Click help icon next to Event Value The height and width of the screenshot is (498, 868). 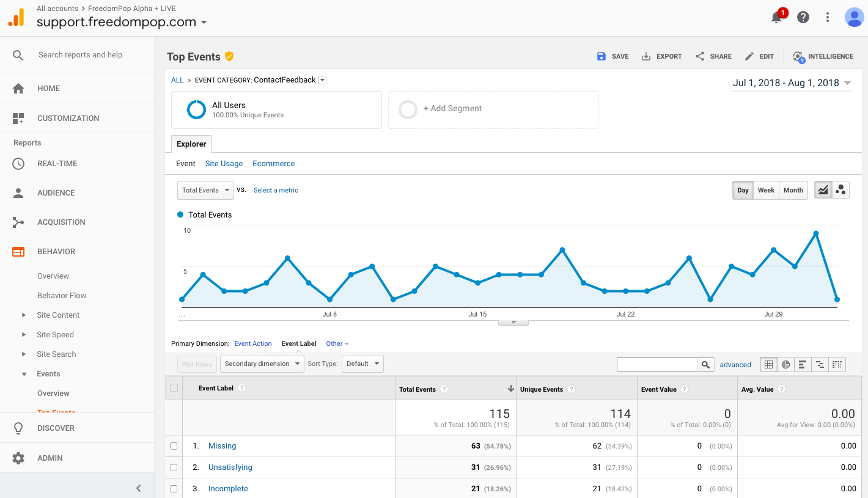[x=685, y=389]
